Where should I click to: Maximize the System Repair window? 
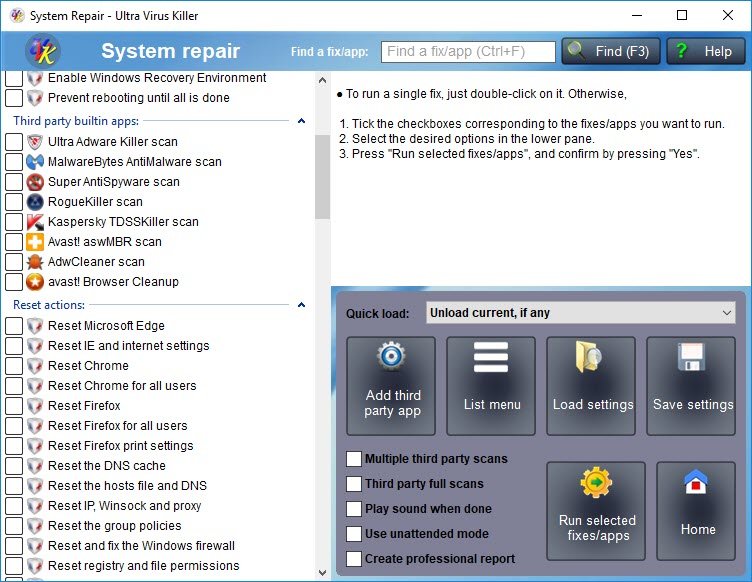682,15
